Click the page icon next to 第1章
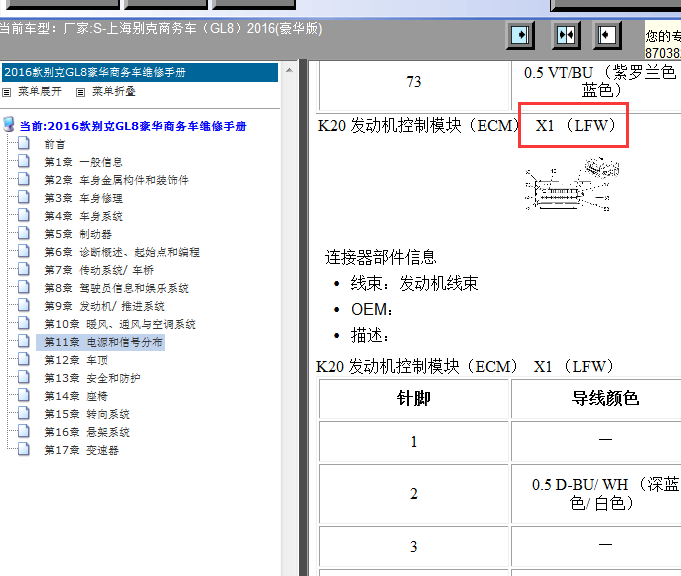This screenshot has height=576, width=681. coord(24,161)
